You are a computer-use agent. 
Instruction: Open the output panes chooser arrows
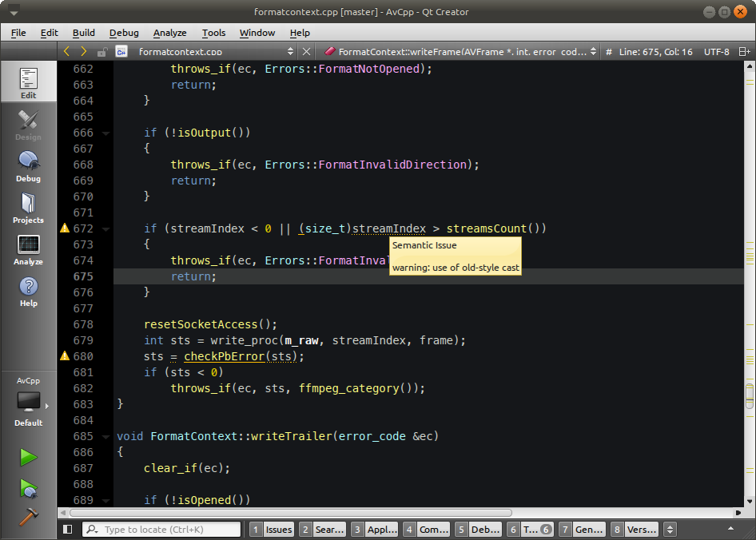point(670,530)
